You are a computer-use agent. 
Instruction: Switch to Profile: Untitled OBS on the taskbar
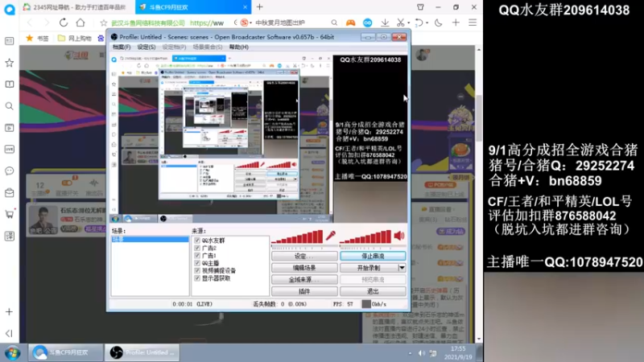pos(142,352)
